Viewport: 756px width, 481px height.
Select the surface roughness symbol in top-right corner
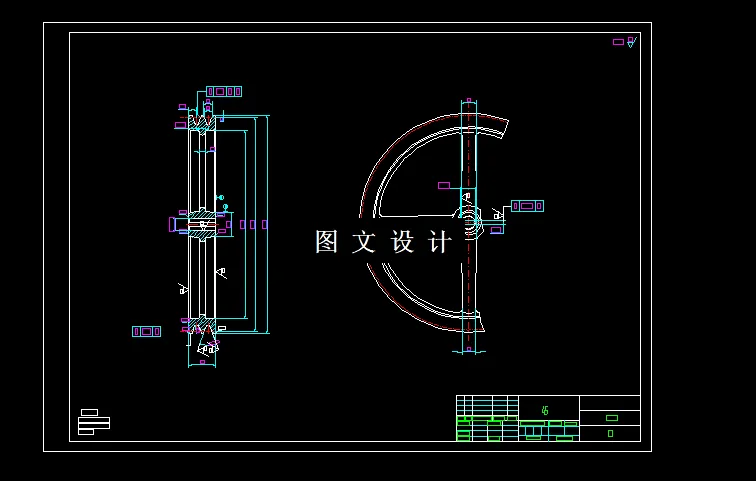pos(631,42)
